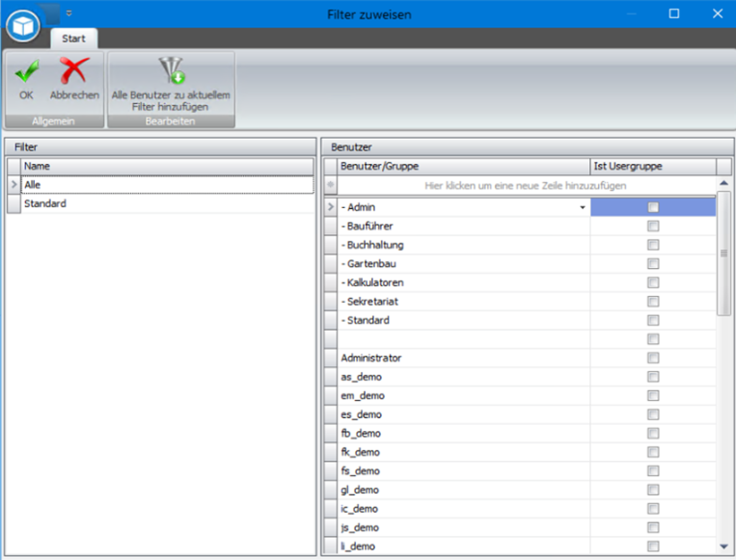
Task: Click the user list vertical scrollbar thumb
Action: point(723,253)
